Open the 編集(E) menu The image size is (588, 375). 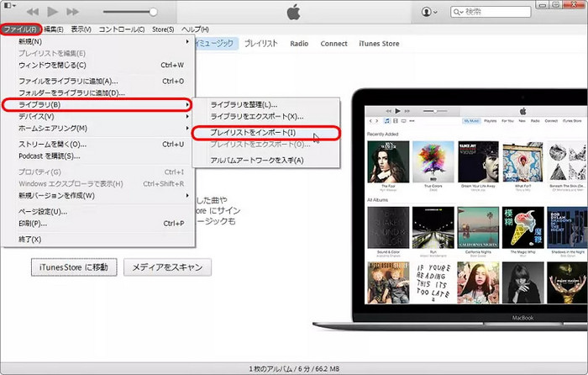tap(54, 29)
